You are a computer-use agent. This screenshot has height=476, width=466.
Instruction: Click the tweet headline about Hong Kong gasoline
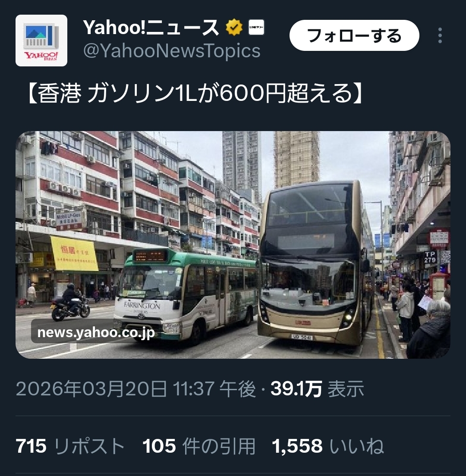point(195,93)
